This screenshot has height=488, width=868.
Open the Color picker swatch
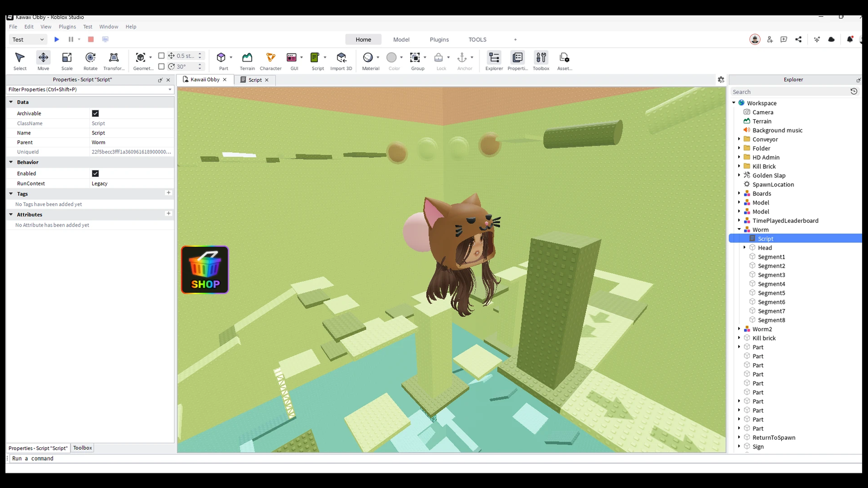point(392,57)
